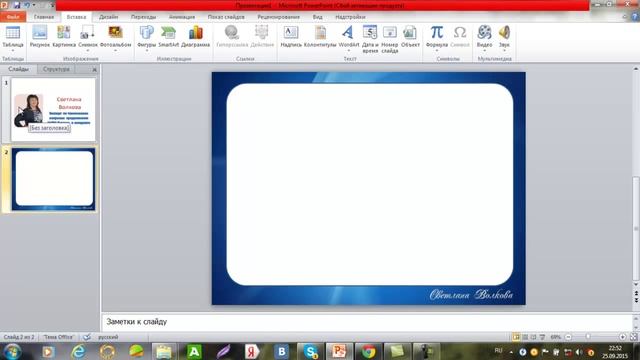
Task: Open Google Chrome from the taskbar
Action: point(368,351)
